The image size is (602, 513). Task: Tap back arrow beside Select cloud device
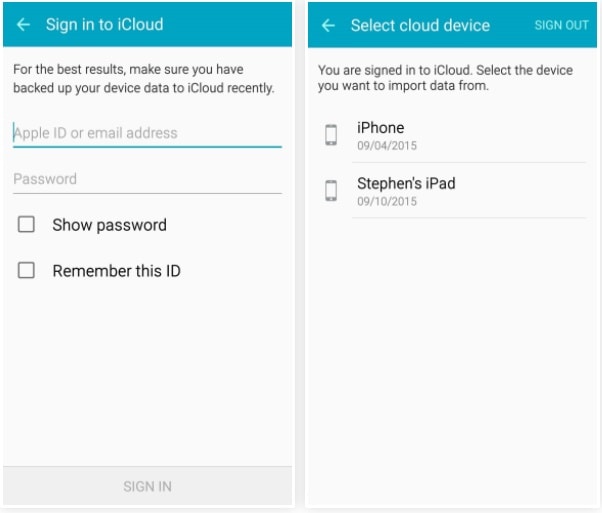pyautogui.click(x=328, y=25)
